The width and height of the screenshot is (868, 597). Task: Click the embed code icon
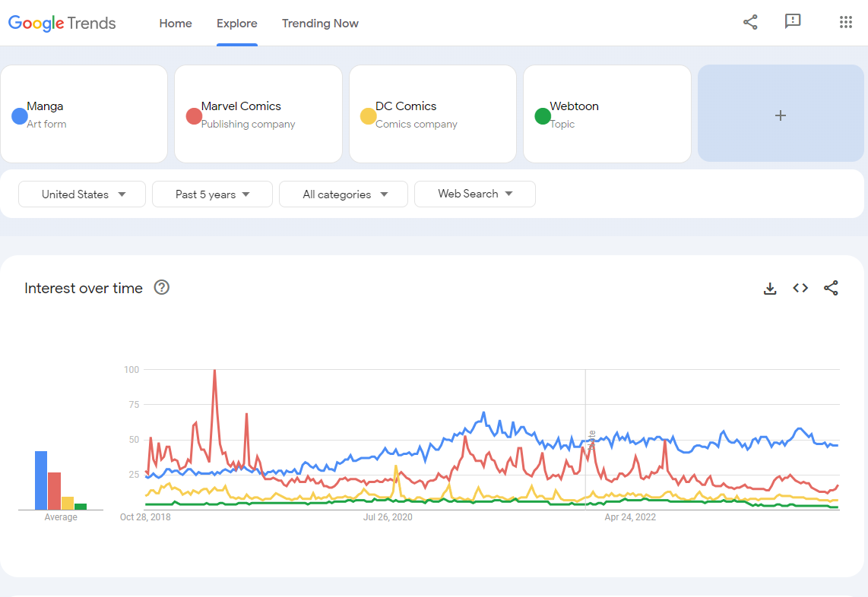800,289
